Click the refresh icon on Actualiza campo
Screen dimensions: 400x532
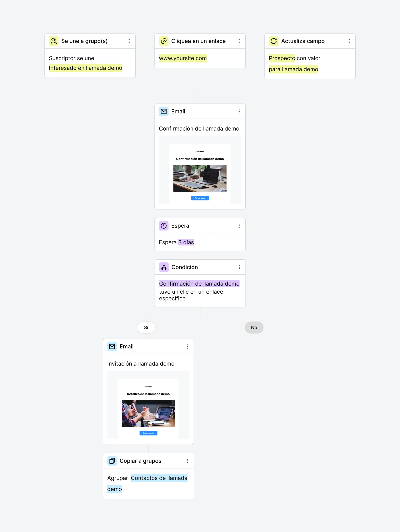[274, 41]
